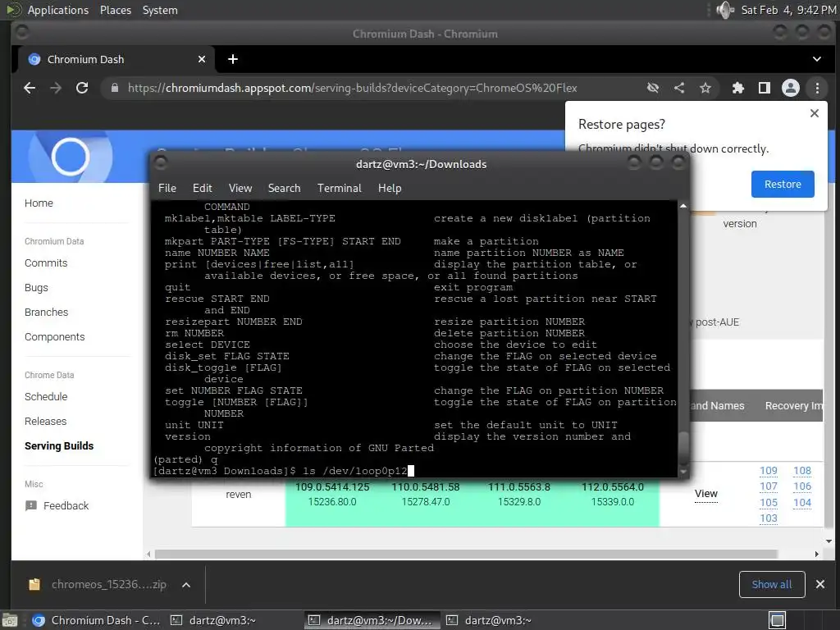Screen dimensions: 840x630
Task: Click the Restore button
Action: [783, 185]
